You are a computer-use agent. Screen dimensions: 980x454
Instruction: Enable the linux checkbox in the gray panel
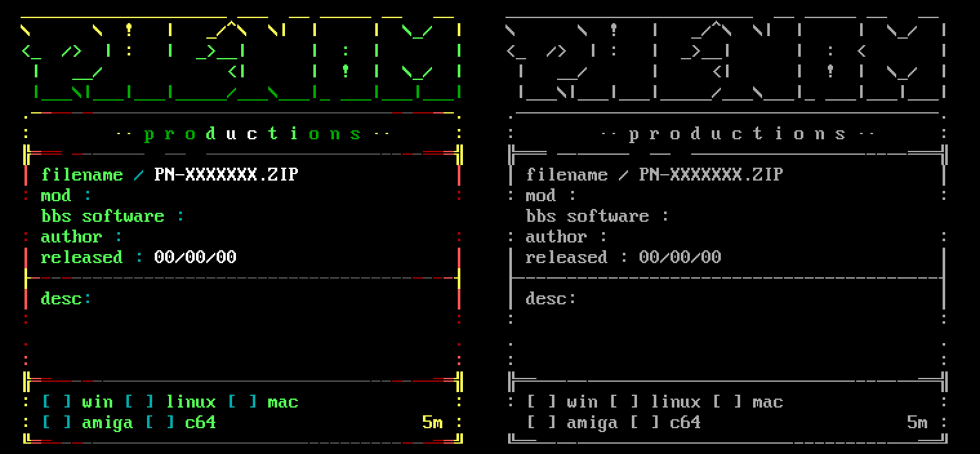tap(623, 402)
